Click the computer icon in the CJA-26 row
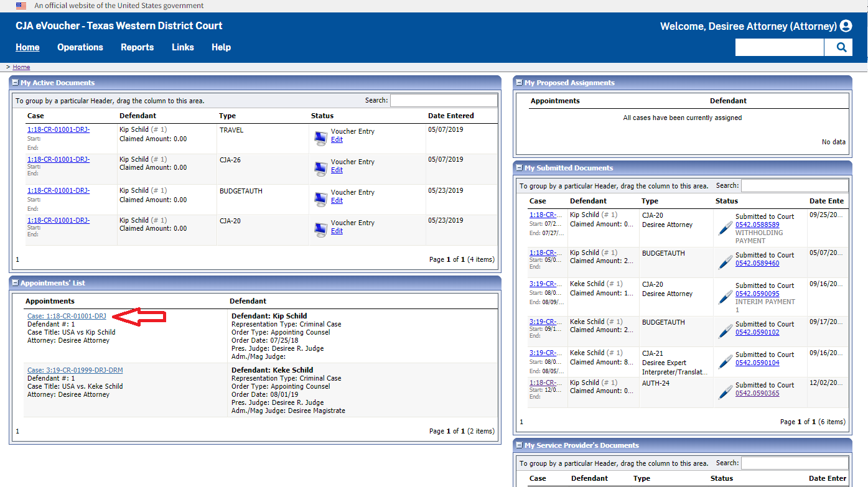The height and width of the screenshot is (487, 868). [320, 169]
